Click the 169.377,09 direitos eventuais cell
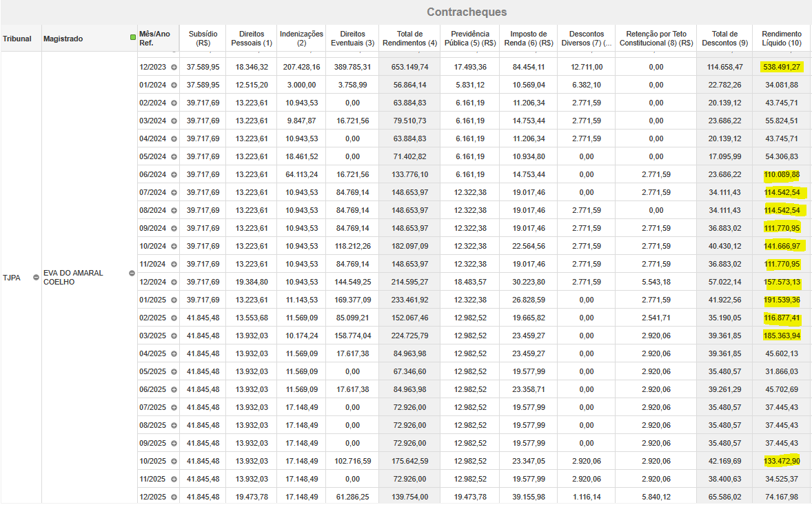812x505 pixels. tap(353, 300)
